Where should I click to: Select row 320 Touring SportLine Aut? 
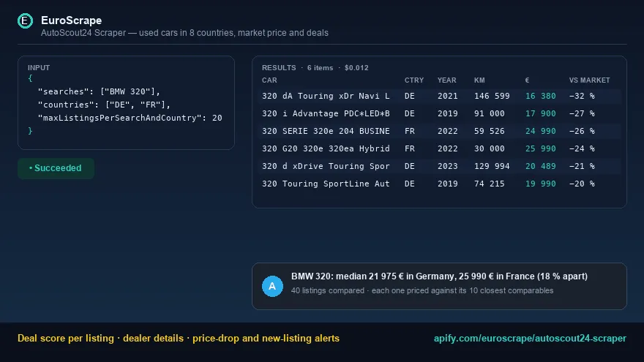pyautogui.click(x=440, y=184)
